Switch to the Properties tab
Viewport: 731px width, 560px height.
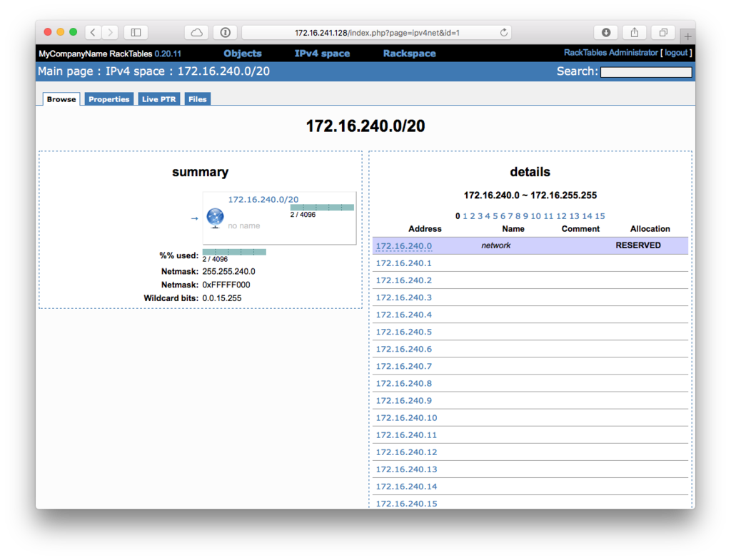click(x=109, y=99)
